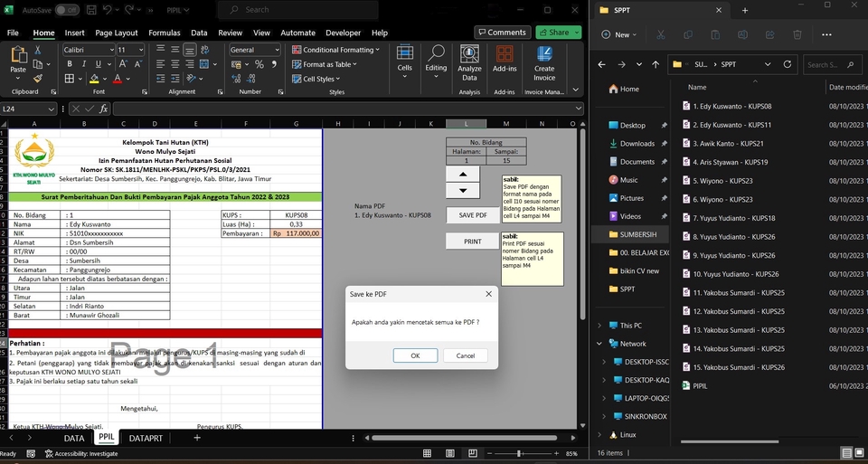
Task: Click the Format Painter brush icon
Action: coord(38,79)
